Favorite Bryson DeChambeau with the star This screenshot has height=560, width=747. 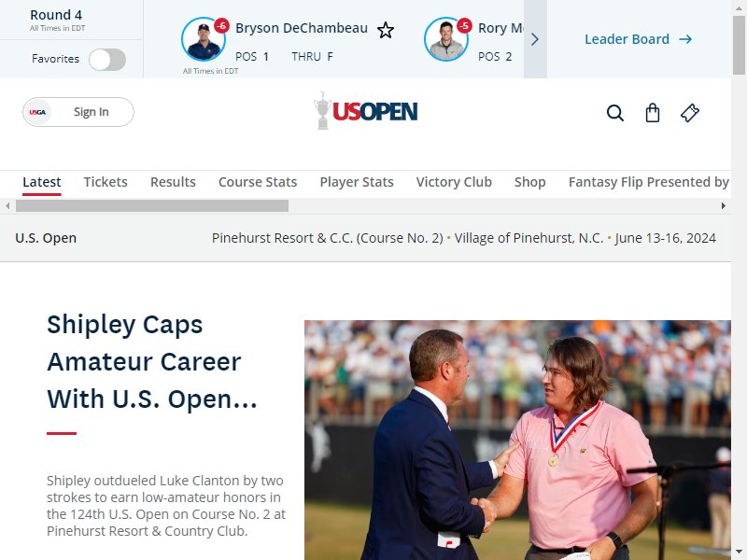pos(386,31)
